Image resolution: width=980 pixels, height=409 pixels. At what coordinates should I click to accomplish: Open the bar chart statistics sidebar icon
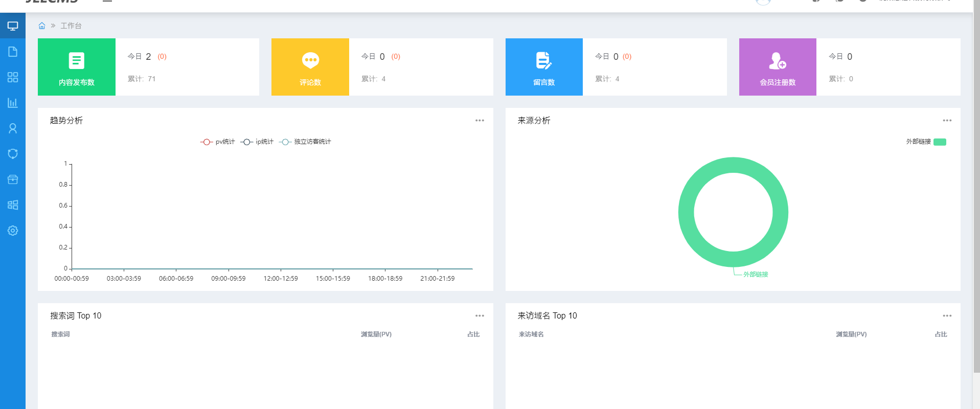[x=13, y=103]
